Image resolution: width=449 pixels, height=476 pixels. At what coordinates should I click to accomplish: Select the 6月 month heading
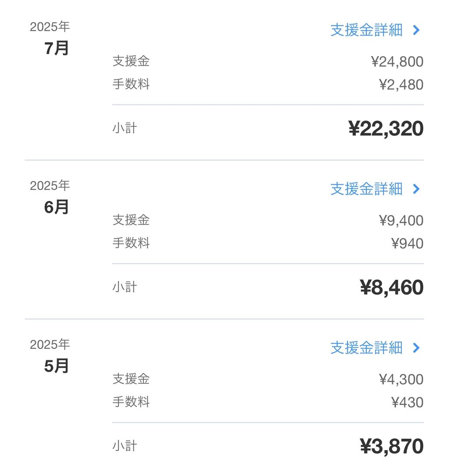click(57, 207)
